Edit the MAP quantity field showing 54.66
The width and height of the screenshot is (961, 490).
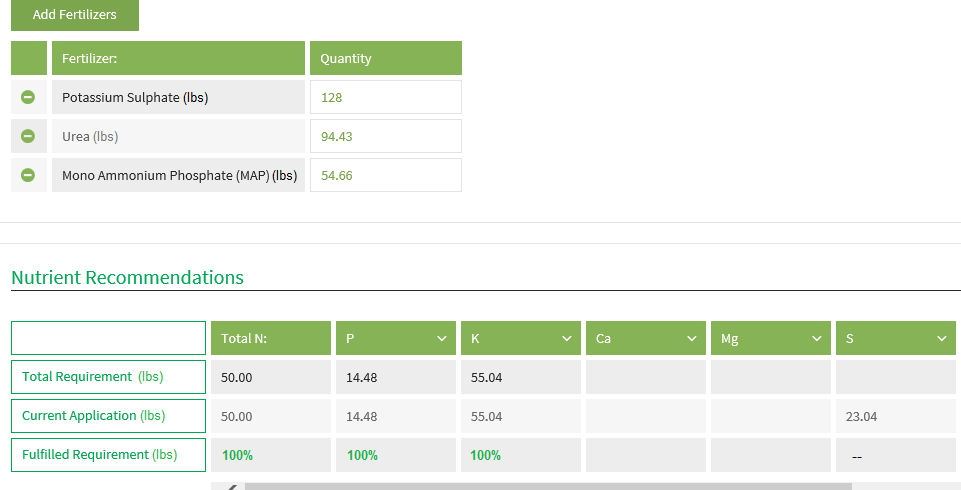[x=386, y=175]
